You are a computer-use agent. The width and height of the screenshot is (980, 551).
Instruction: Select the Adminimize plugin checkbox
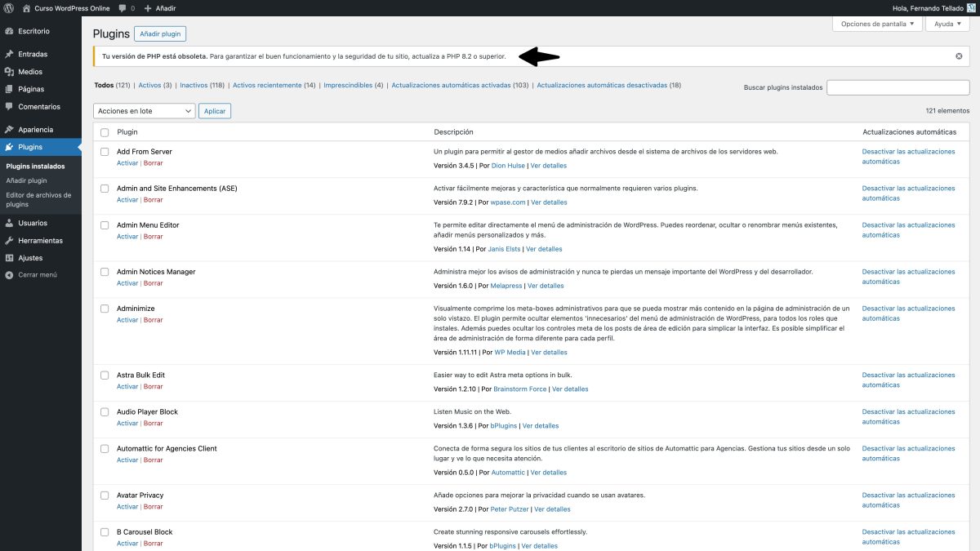pyautogui.click(x=104, y=309)
